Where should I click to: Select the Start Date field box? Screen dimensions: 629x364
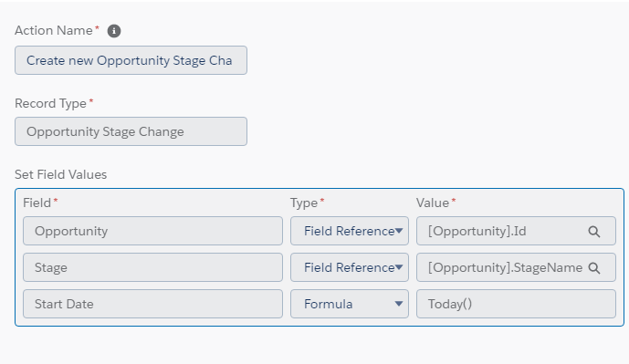click(x=152, y=304)
